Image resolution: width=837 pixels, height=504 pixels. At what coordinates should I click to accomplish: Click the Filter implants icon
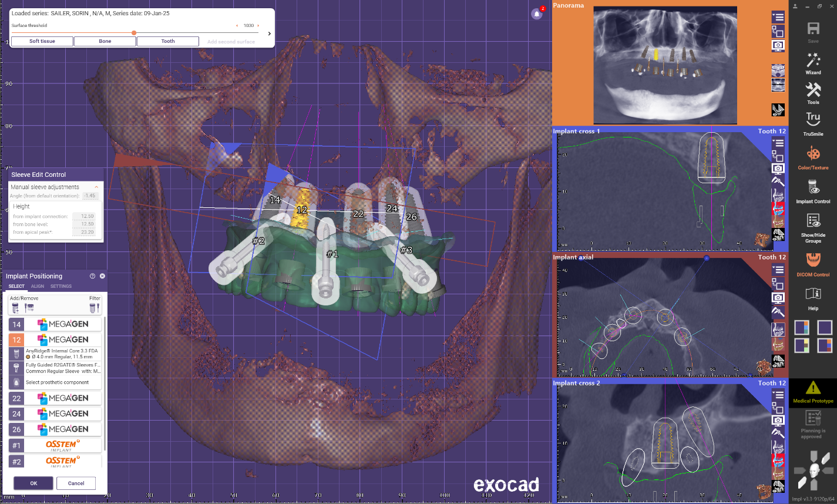[95, 308]
